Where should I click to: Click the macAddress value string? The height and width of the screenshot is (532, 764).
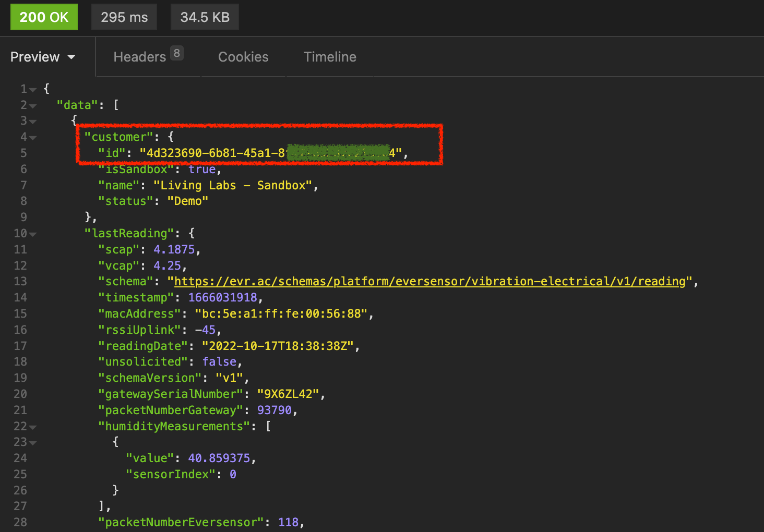[x=281, y=314]
